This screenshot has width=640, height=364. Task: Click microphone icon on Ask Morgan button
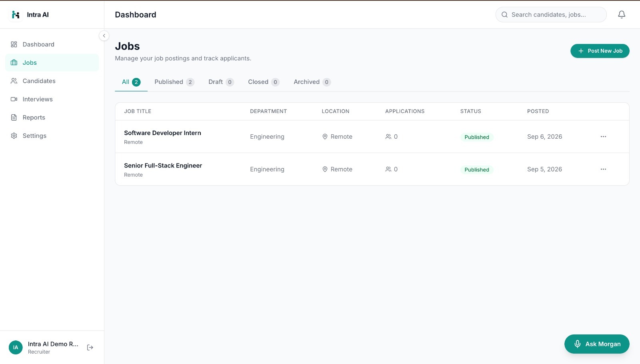click(x=578, y=344)
